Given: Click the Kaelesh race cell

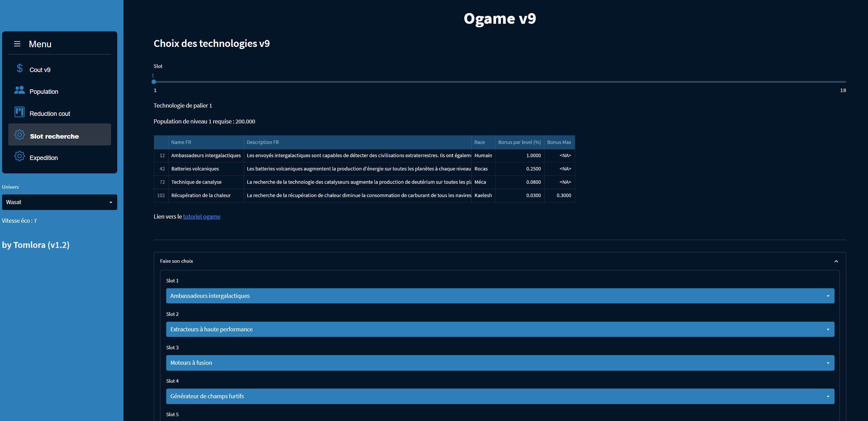Looking at the screenshot, I should [x=483, y=195].
